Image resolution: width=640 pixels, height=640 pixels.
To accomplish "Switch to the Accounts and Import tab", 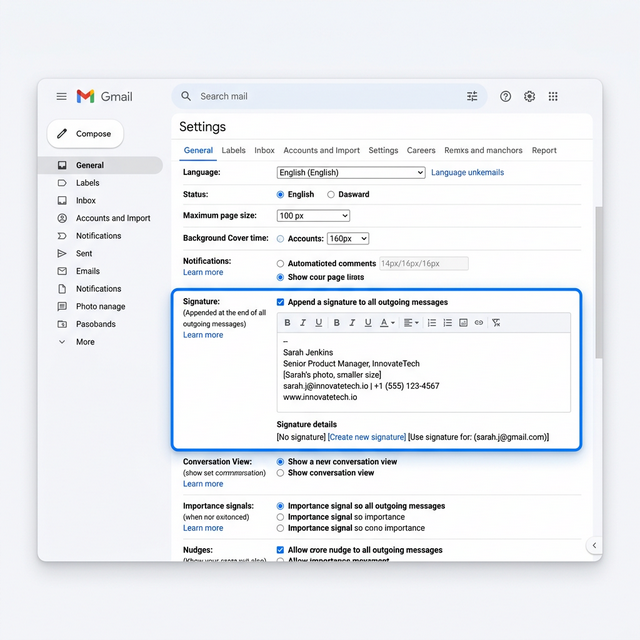I will (x=322, y=150).
